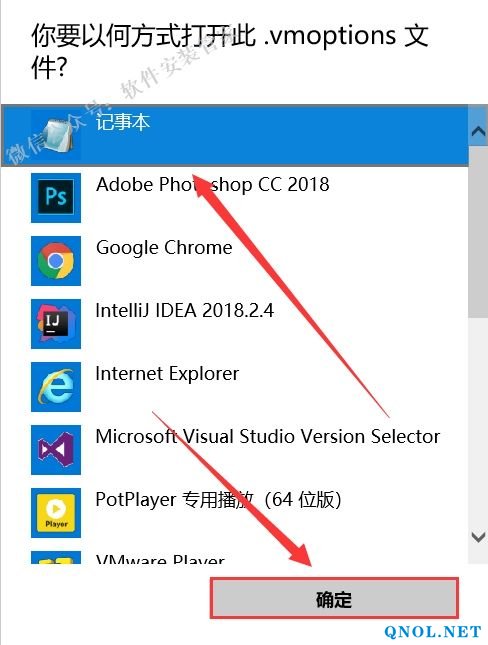The image size is (488, 645).
Task: Click the Internet Explorer icon
Action: [x=56, y=387]
